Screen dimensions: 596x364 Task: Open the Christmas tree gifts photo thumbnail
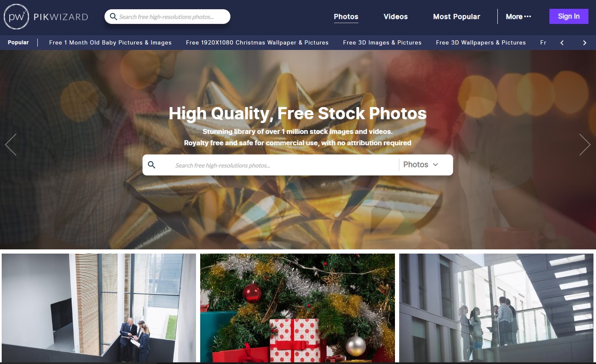point(298,308)
